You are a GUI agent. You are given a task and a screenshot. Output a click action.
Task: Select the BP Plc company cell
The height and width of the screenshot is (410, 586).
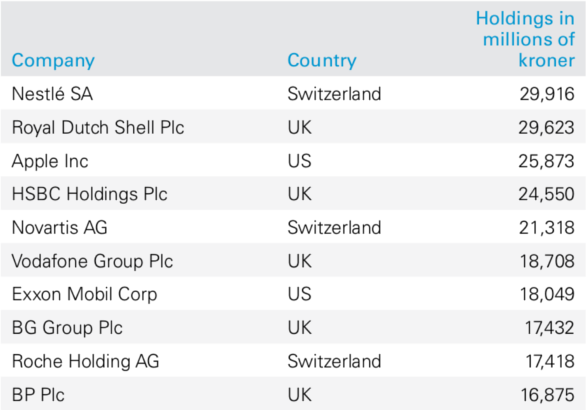(x=38, y=395)
